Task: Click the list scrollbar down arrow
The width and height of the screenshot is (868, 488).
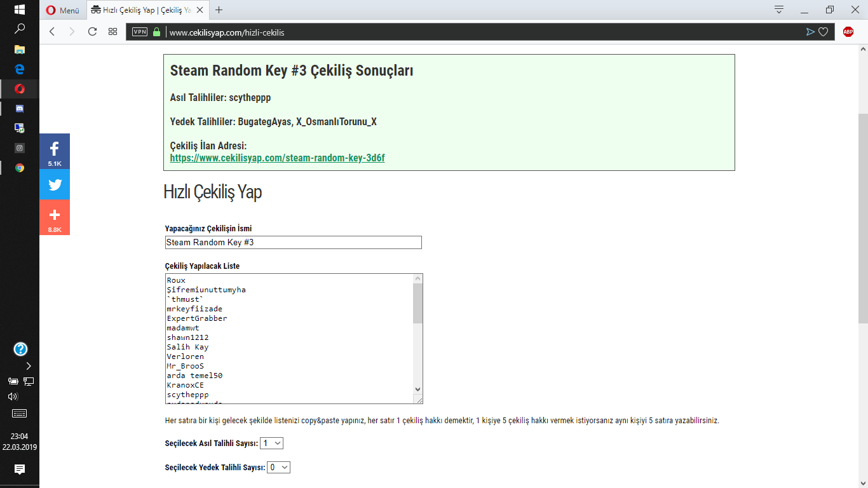Action: [x=417, y=389]
